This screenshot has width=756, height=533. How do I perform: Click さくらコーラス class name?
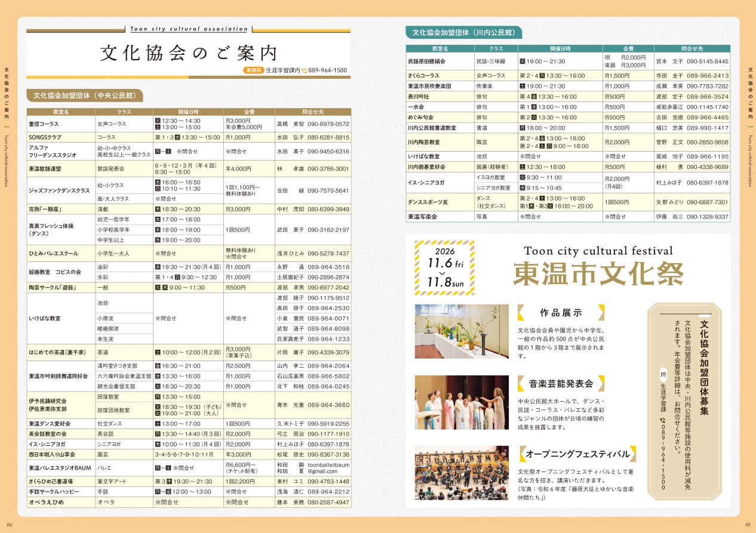click(x=424, y=76)
